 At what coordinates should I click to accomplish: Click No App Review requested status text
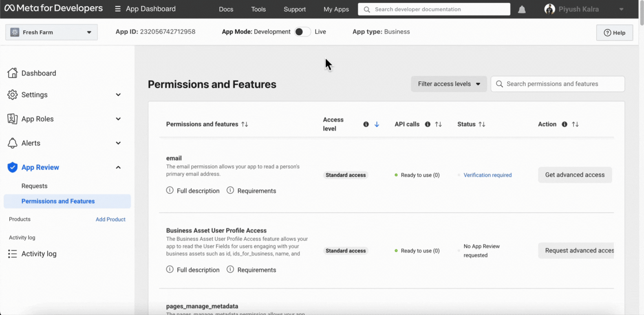click(482, 250)
